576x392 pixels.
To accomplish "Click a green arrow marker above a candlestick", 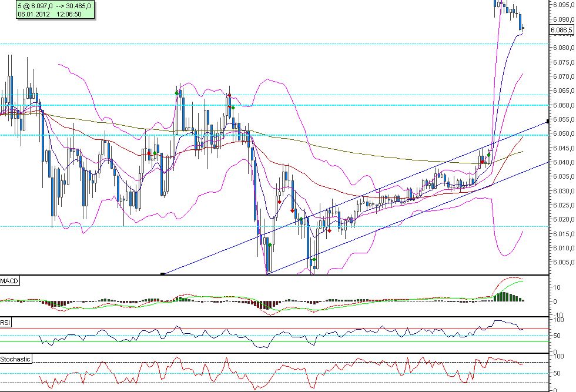I will click(176, 93).
